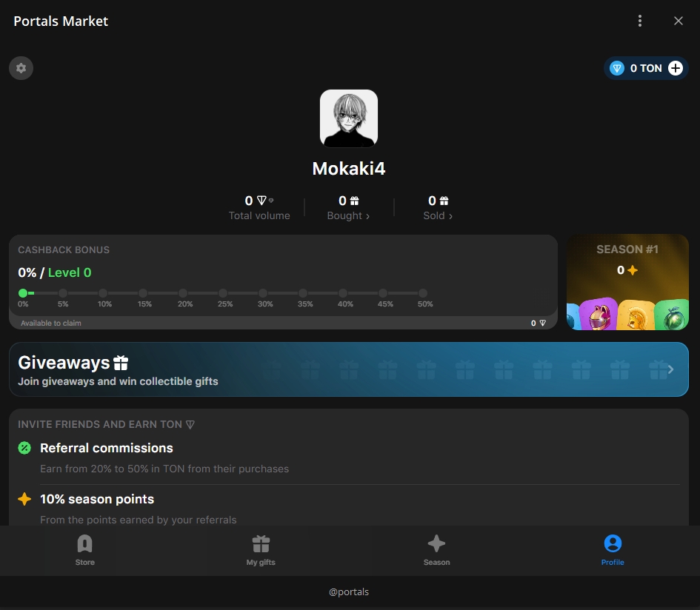Open settings via the gear icon
This screenshot has height=610, width=700.
click(21, 68)
